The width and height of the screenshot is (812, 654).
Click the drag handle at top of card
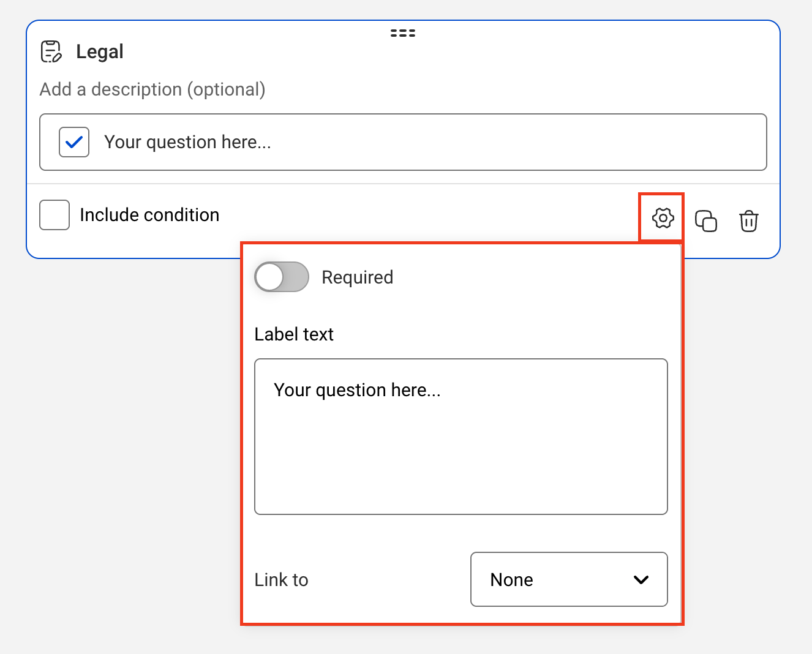pyautogui.click(x=403, y=33)
